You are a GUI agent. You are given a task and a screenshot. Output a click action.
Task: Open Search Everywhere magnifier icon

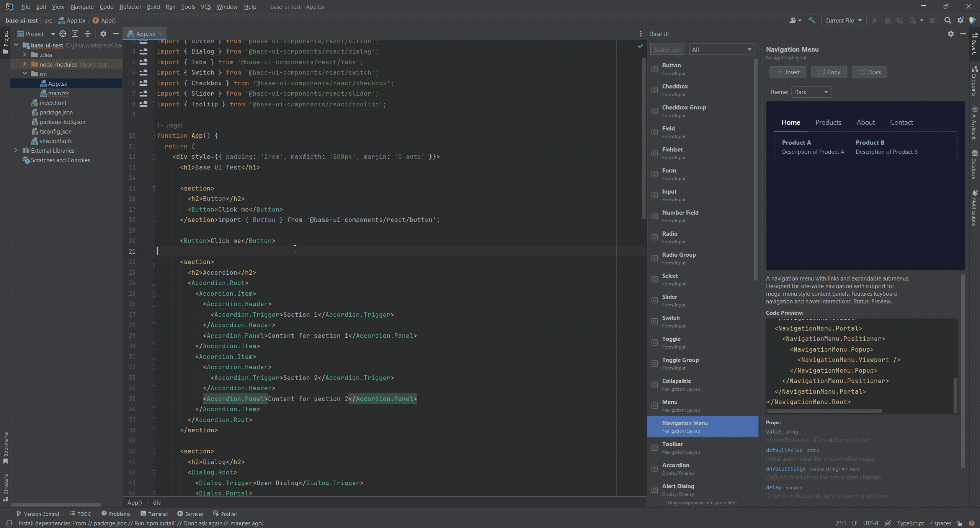pyautogui.click(x=947, y=20)
